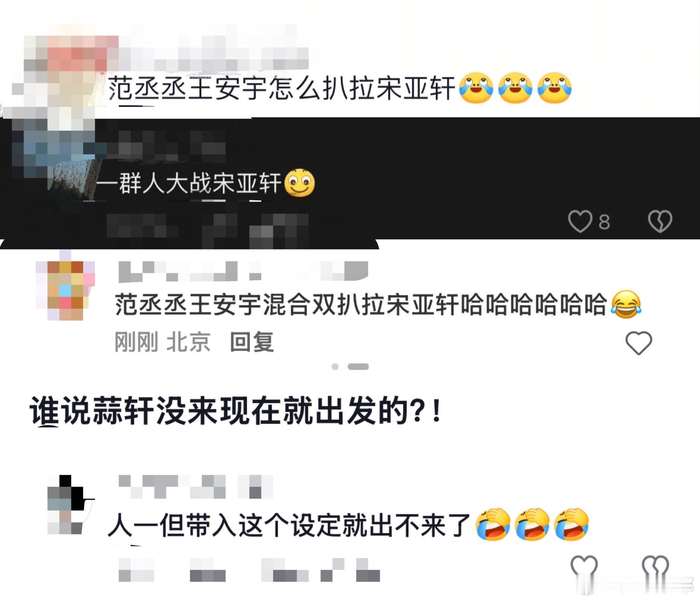Viewport: 700px width, 602px height.
Task: Select the first small page indicator dot
Action: pos(335,367)
